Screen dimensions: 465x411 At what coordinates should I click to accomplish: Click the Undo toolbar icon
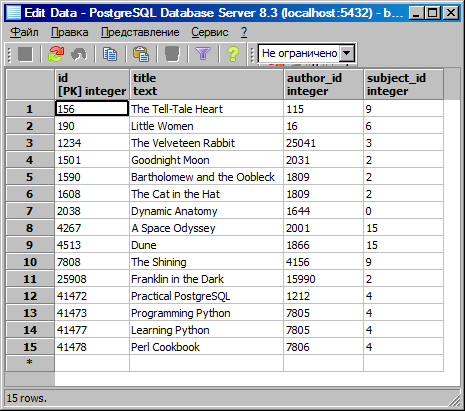[79, 54]
